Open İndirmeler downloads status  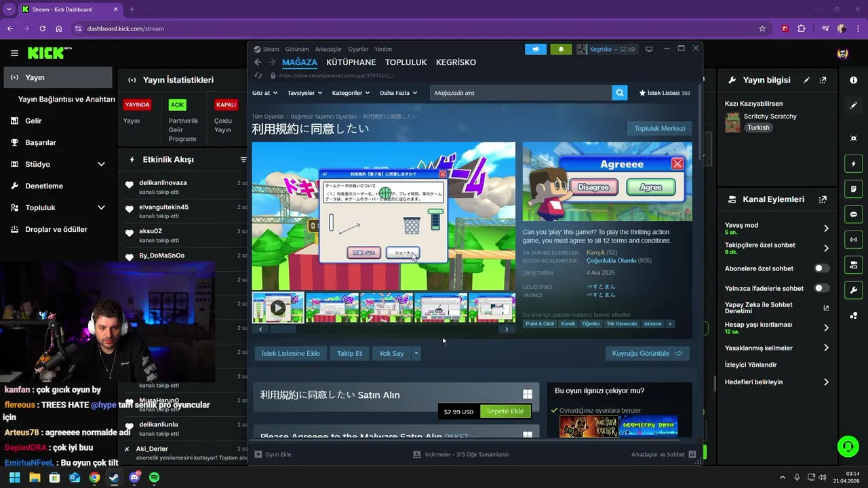pos(461,454)
